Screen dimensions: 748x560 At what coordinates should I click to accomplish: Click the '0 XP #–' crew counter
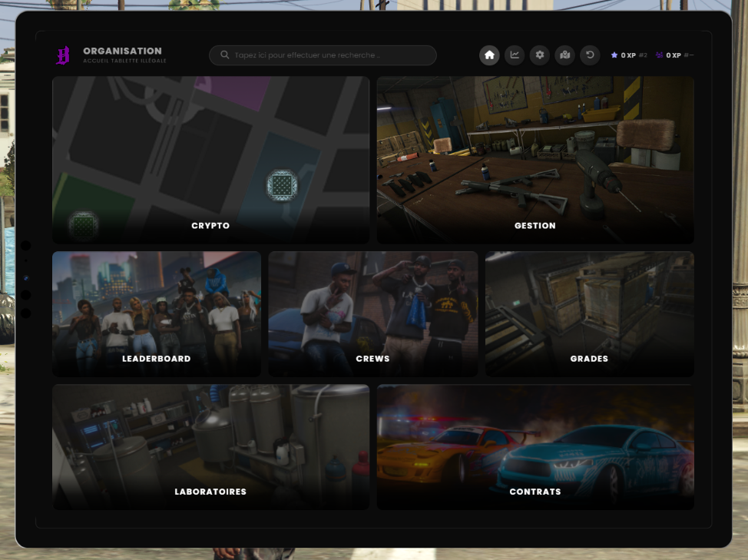[674, 55]
